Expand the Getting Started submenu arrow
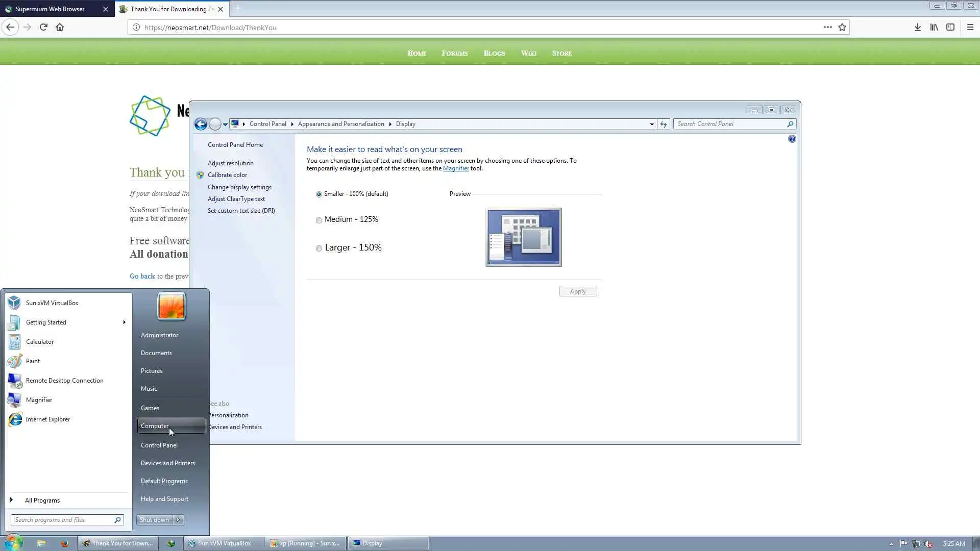 124,322
